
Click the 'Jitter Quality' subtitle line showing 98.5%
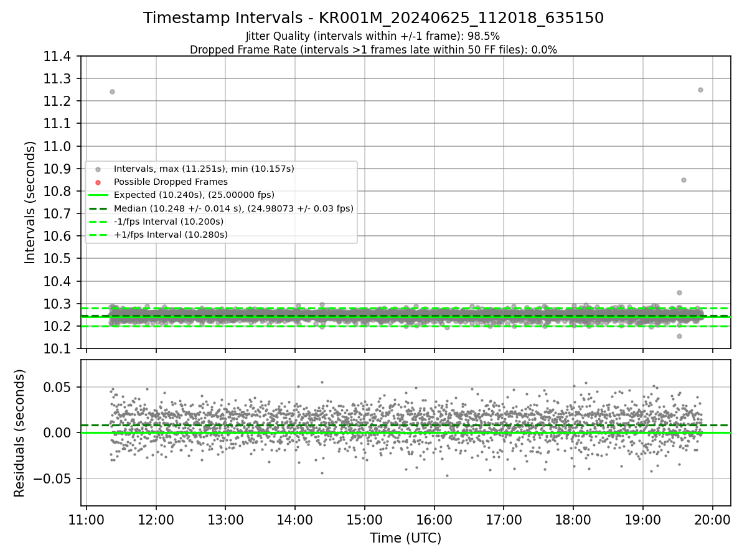(373, 36)
